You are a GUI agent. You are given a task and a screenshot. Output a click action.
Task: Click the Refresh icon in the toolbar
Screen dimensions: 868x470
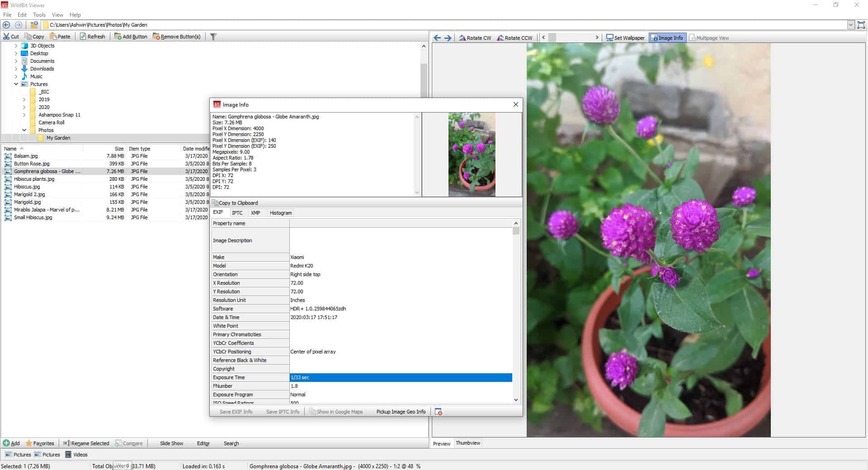[83, 36]
